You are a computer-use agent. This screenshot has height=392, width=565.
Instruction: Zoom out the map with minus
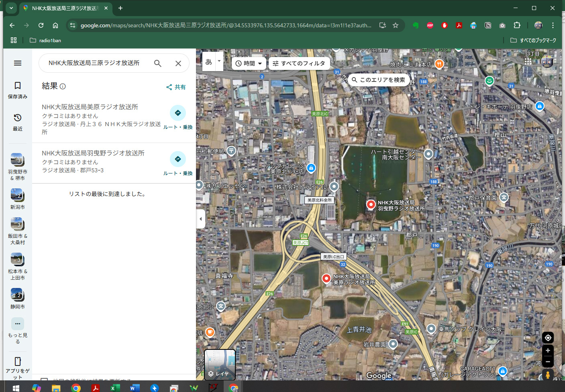click(x=548, y=361)
